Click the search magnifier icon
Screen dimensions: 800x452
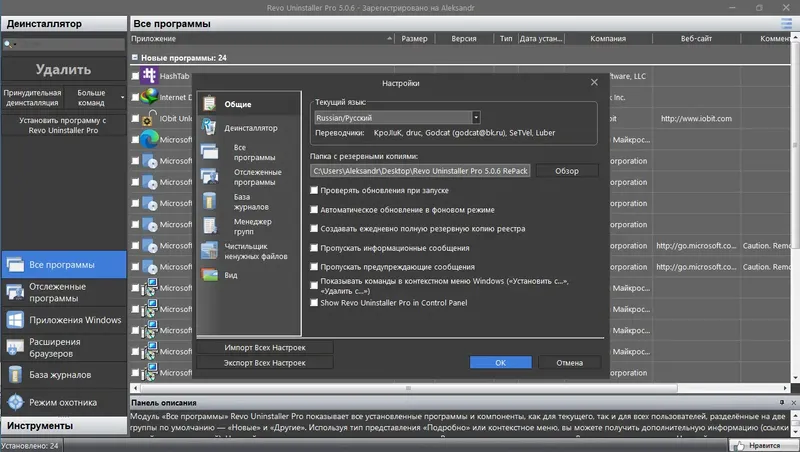click(8, 44)
